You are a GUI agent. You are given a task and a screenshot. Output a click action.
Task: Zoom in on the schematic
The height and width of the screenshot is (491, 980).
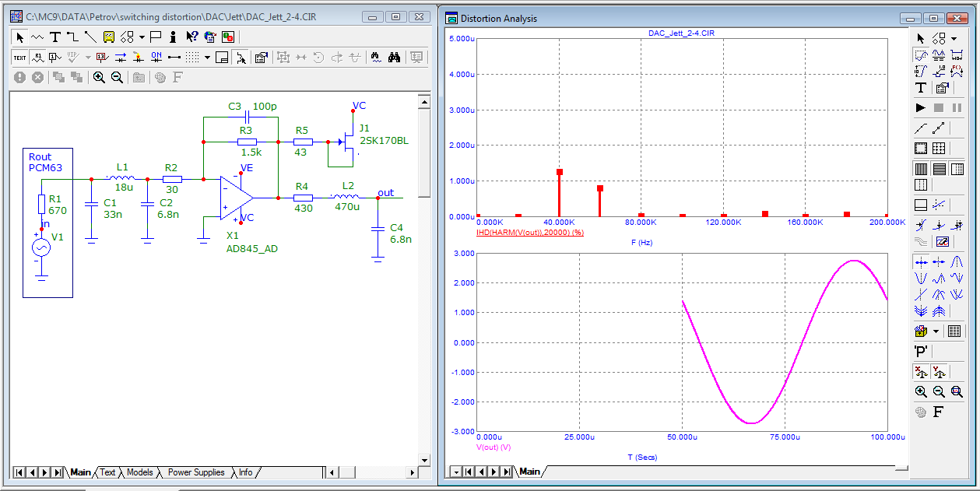pos(99,77)
